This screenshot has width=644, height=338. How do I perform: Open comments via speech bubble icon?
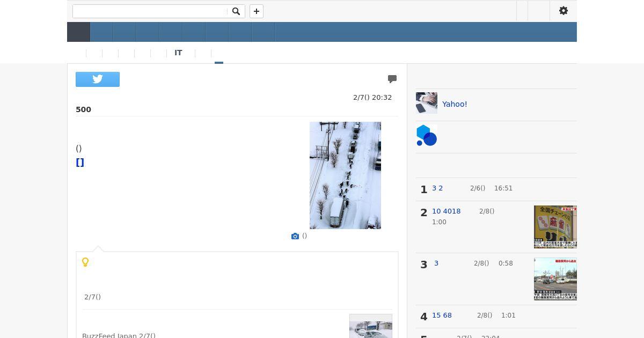(392, 79)
